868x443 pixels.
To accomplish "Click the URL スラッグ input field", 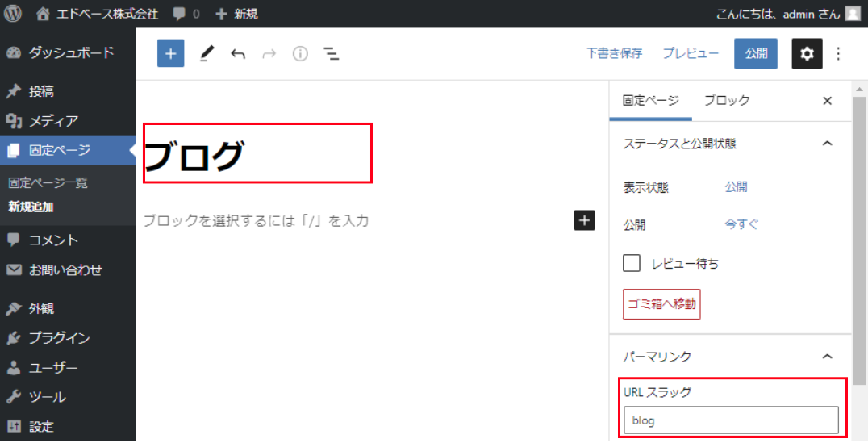I will coord(732,420).
